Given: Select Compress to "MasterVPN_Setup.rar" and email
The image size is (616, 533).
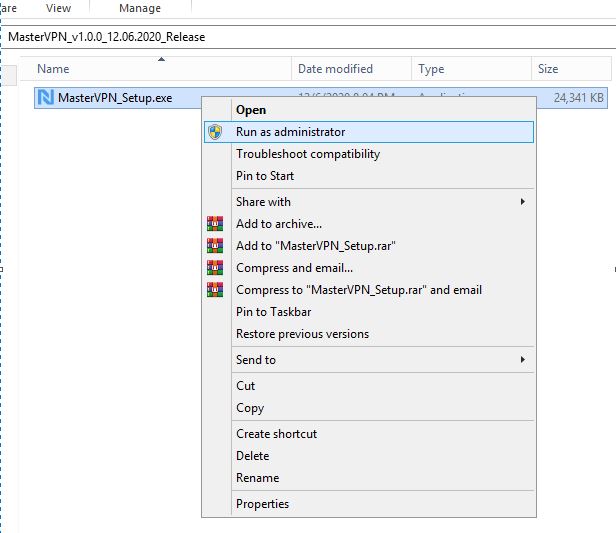Looking at the screenshot, I should point(369,289).
